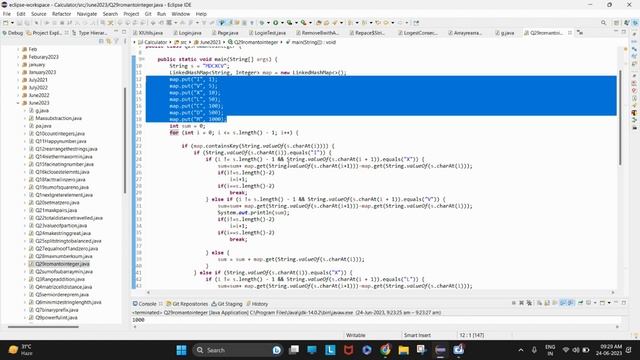Open Chrome from the taskbar
The image size is (640, 360).
point(385,350)
